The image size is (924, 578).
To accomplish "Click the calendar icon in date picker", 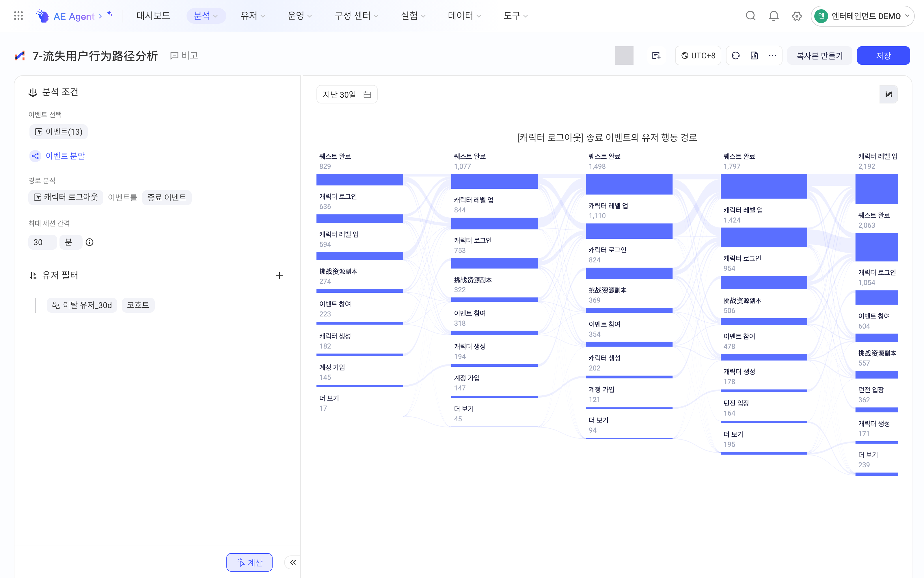I will tap(367, 95).
